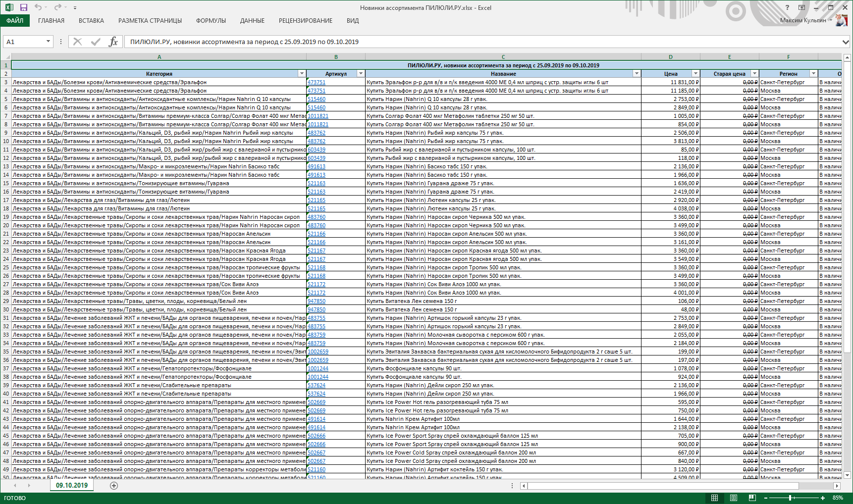
Task: Click the 85% zoom level
Action: click(838, 498)
